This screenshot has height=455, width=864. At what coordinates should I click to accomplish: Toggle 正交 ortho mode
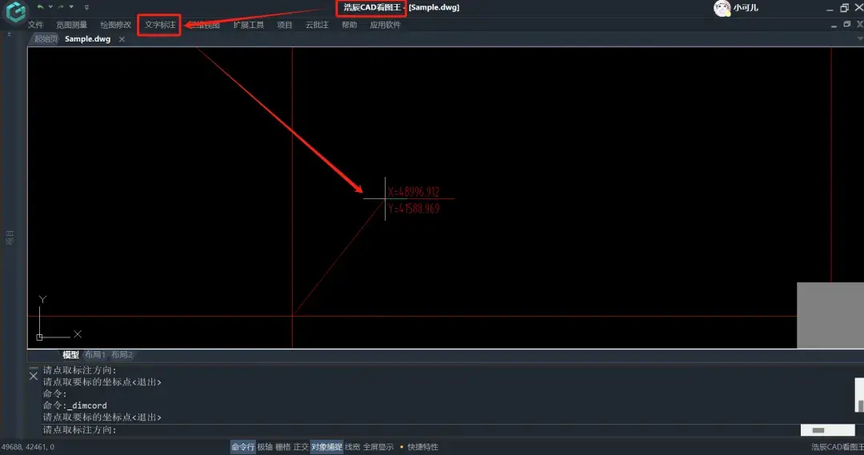(301, 447)
